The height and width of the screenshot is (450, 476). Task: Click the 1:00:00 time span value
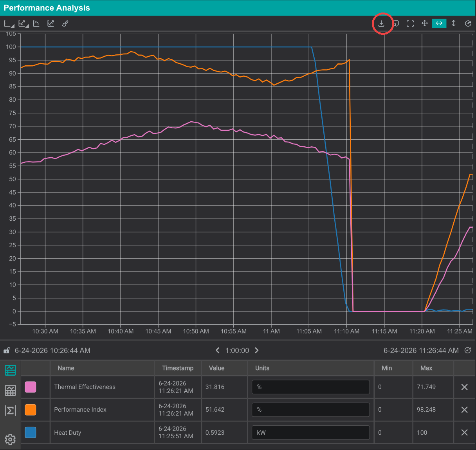(x=237, y=351)
